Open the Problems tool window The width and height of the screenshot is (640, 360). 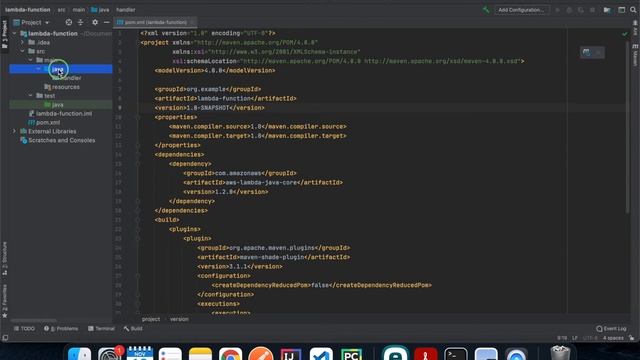click(x=61, y=329)
